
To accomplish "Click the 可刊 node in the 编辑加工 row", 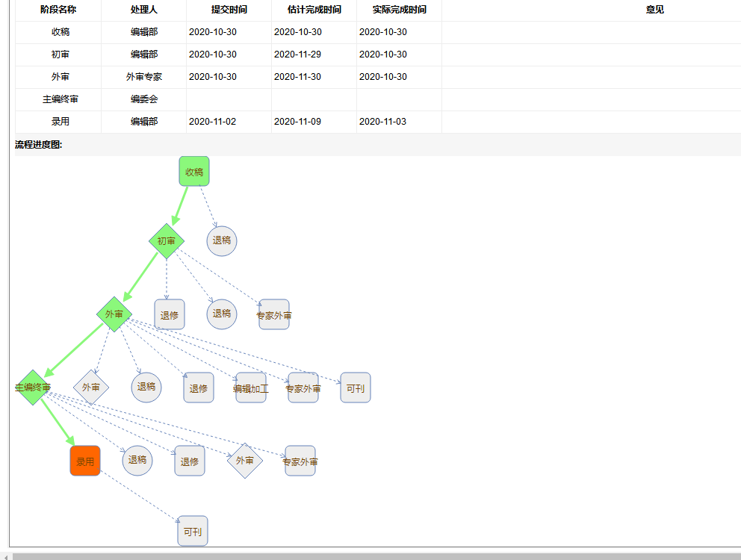I will coord(356,388).
